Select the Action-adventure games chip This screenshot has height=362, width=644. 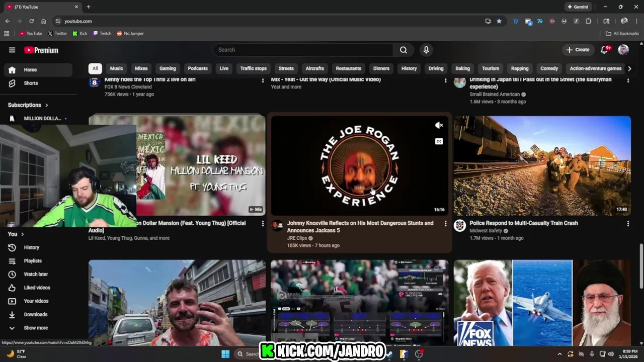click(596, 68)
